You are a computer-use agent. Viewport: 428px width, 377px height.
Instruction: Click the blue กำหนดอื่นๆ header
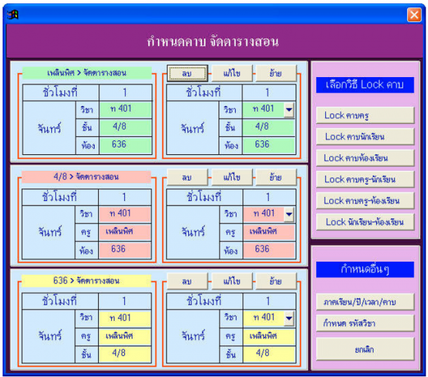[x=365, y=269]
